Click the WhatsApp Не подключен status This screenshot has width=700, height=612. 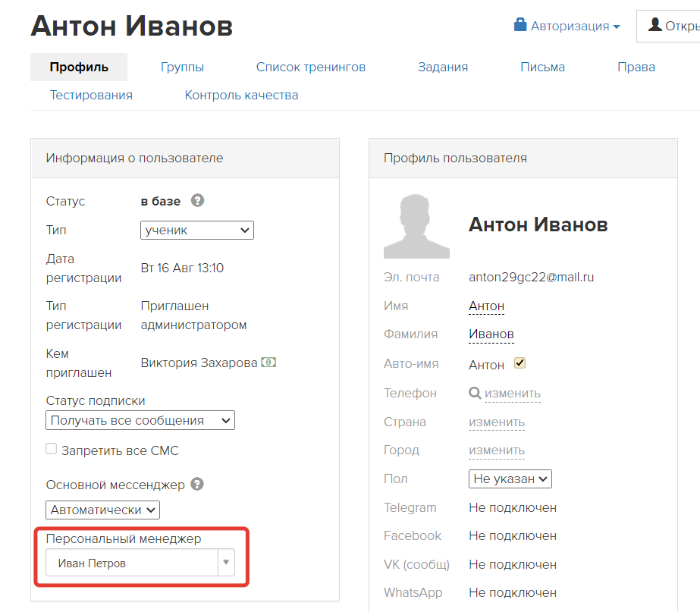coord(513,593)
